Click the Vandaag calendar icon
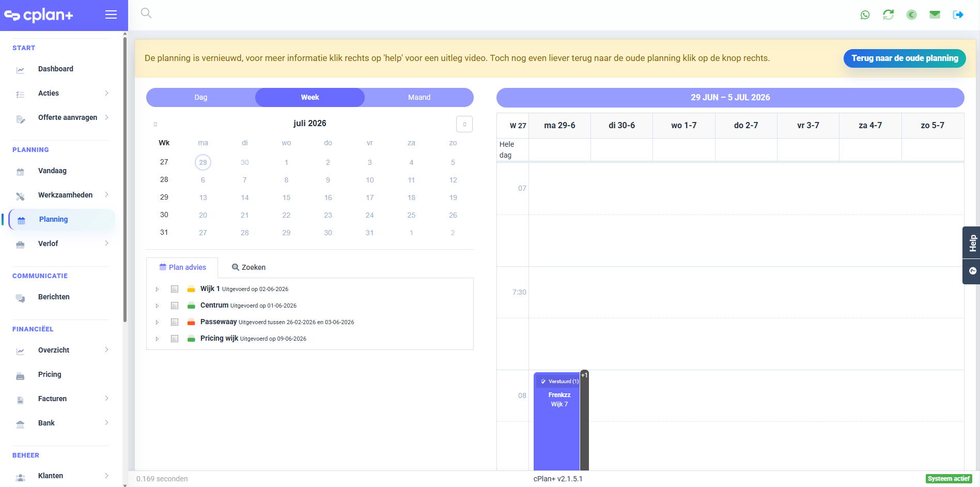Image resolution: width=980 pixels, height=487 pixels. point(20,172)
